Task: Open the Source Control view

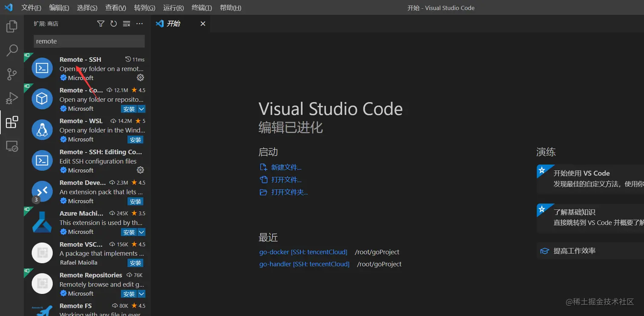Action: 12,74
